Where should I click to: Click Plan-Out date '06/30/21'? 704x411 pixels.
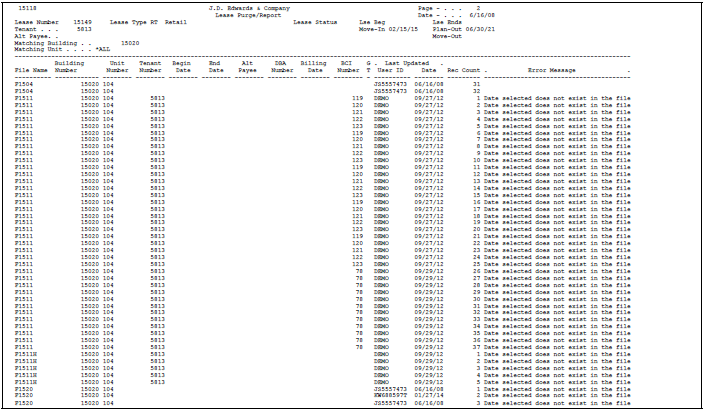click(480, 29)
